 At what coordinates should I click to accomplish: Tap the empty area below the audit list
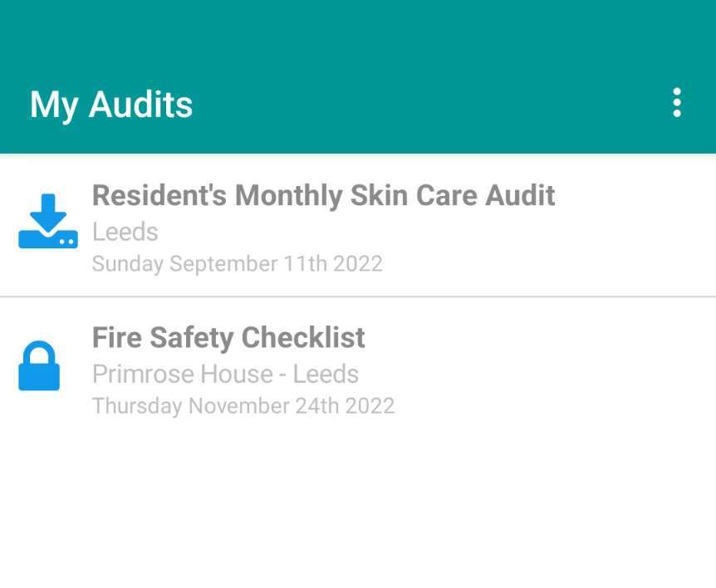pyautogui.click(x=358, y=507)
